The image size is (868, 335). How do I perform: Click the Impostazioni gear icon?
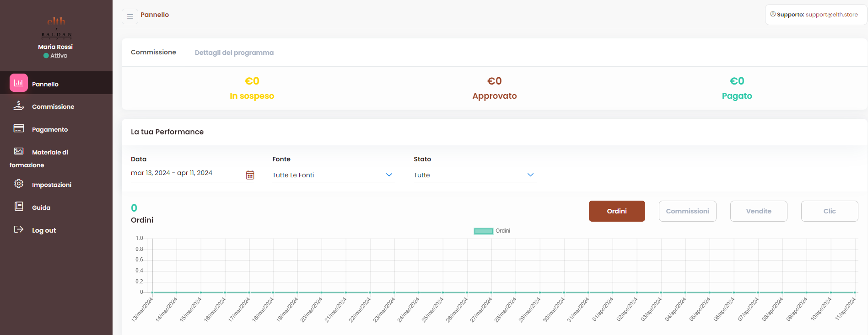pyautogui.click(x=19, y=184)
